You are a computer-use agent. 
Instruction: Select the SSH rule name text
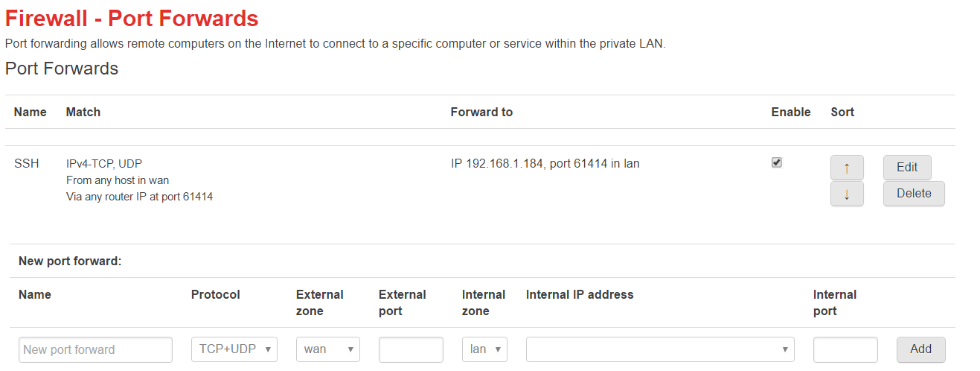point(27,163)
